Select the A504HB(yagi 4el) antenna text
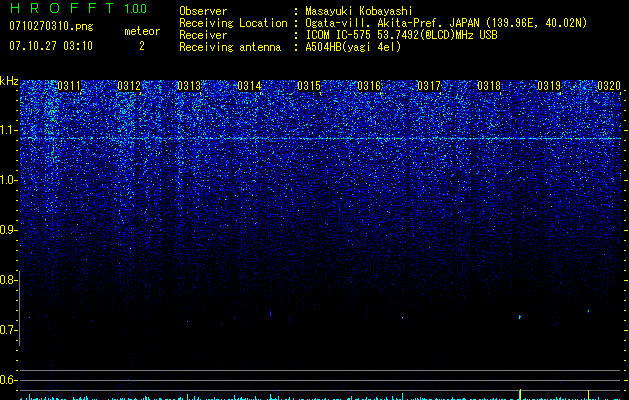This screenshot has width=629, height=400. coord(353,47)
